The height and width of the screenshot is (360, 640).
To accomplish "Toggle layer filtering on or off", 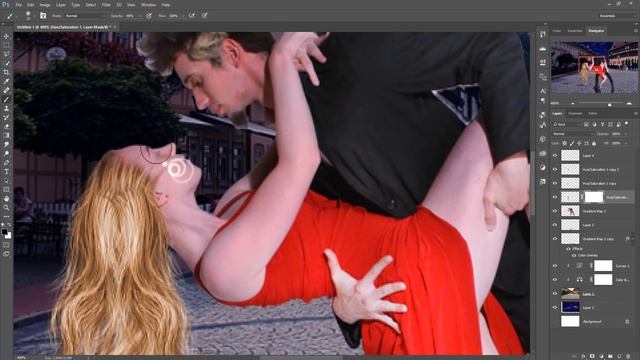I will click(x=627, y=123).
